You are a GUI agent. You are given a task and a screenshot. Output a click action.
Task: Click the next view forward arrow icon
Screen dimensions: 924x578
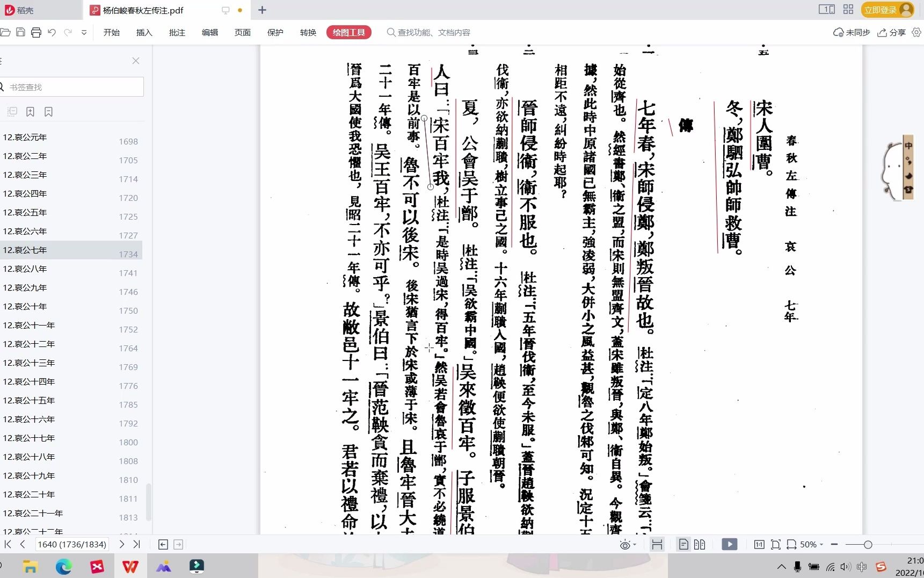point(178,544)
